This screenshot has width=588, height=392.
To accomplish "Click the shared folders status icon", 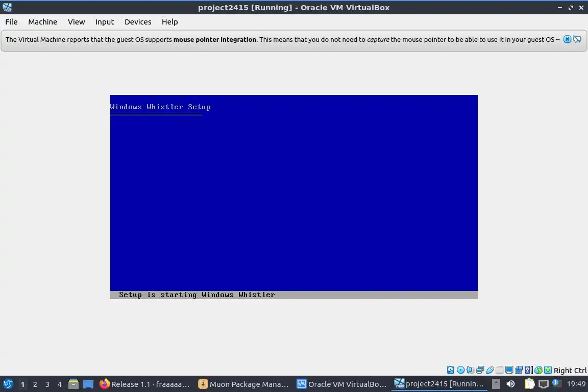I will point(500,370).
